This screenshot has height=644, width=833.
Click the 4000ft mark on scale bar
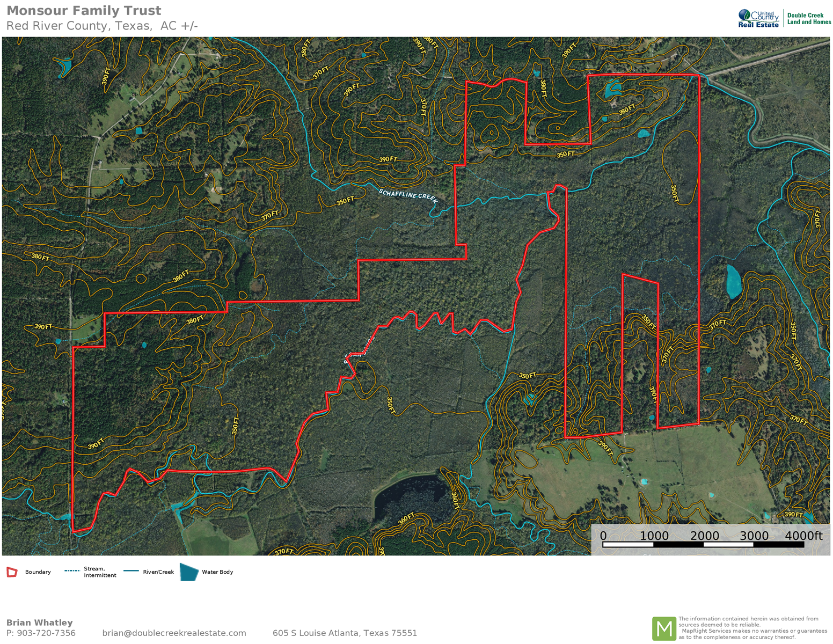pyautogui.click(x=803, y=536)
